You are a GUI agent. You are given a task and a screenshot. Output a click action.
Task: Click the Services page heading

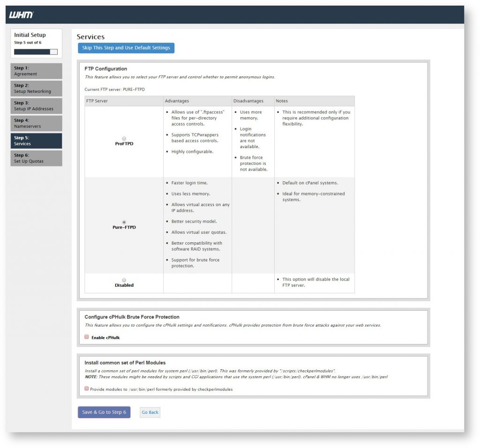[90, 37]
